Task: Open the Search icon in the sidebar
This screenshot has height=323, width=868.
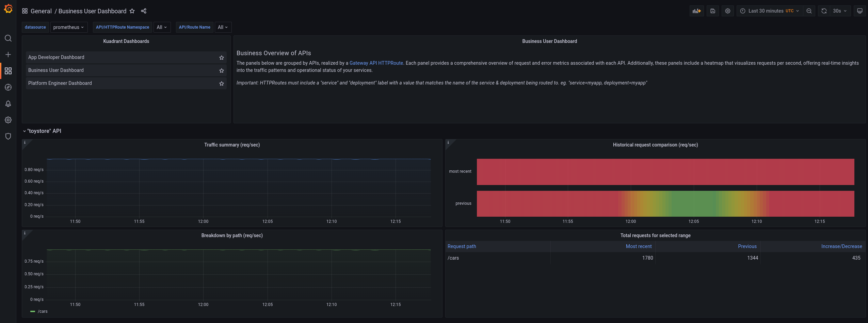Action: point(8,38)
